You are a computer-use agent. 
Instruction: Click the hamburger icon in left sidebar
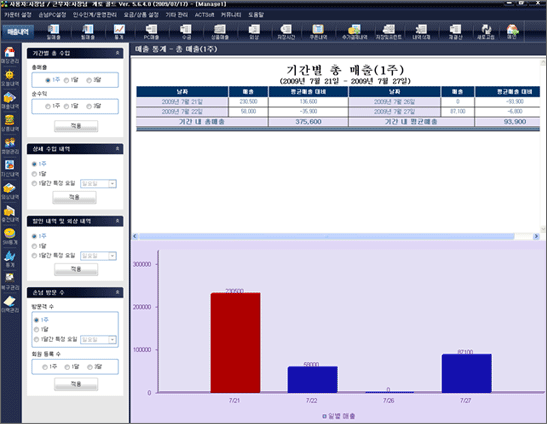(x=10, y=120)
